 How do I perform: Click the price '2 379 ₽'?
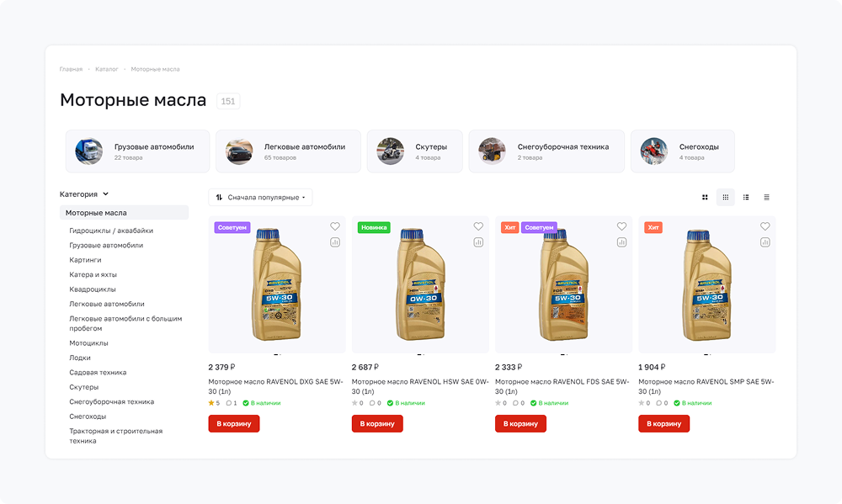[x=221, y=367]
